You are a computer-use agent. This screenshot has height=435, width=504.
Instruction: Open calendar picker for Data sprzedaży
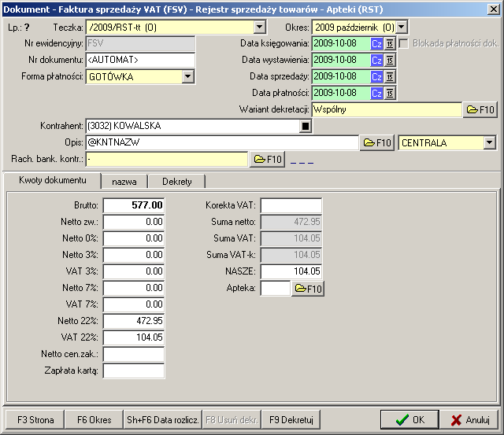click(x=389, y=77)
